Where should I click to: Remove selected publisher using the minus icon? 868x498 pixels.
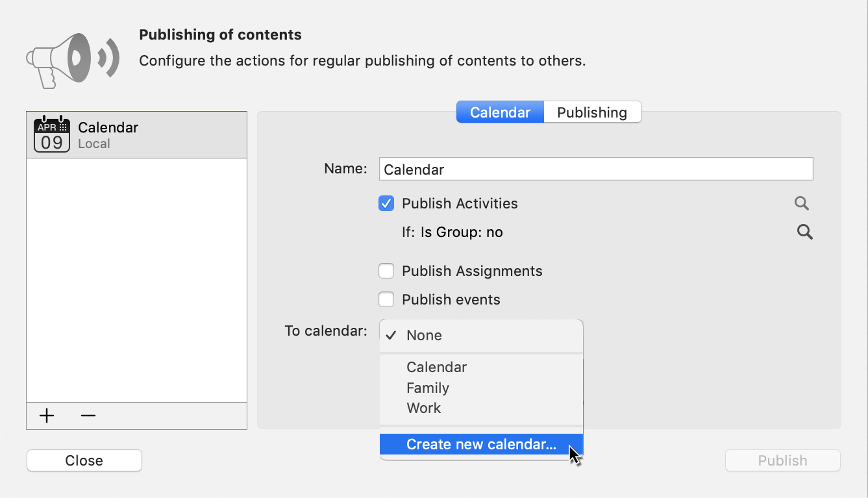88,416
